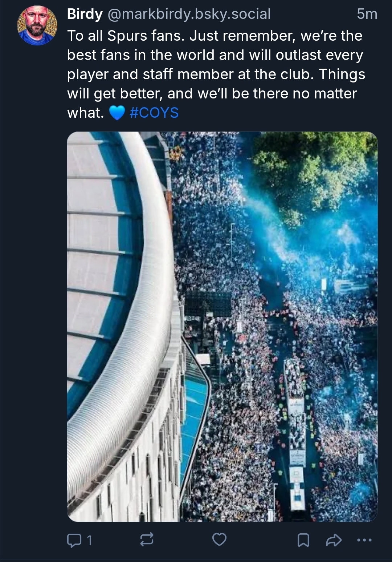View the 5m post timestamp
The width and height of the screenshot is (392, 562).
tap(367, 14)
